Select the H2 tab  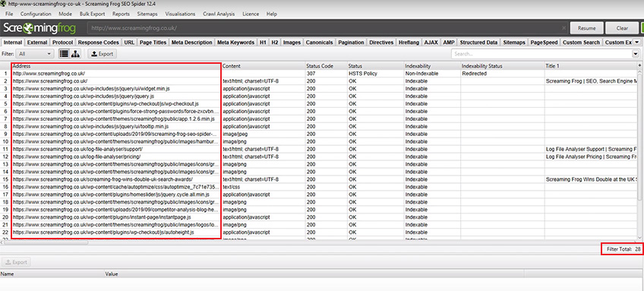275,43
